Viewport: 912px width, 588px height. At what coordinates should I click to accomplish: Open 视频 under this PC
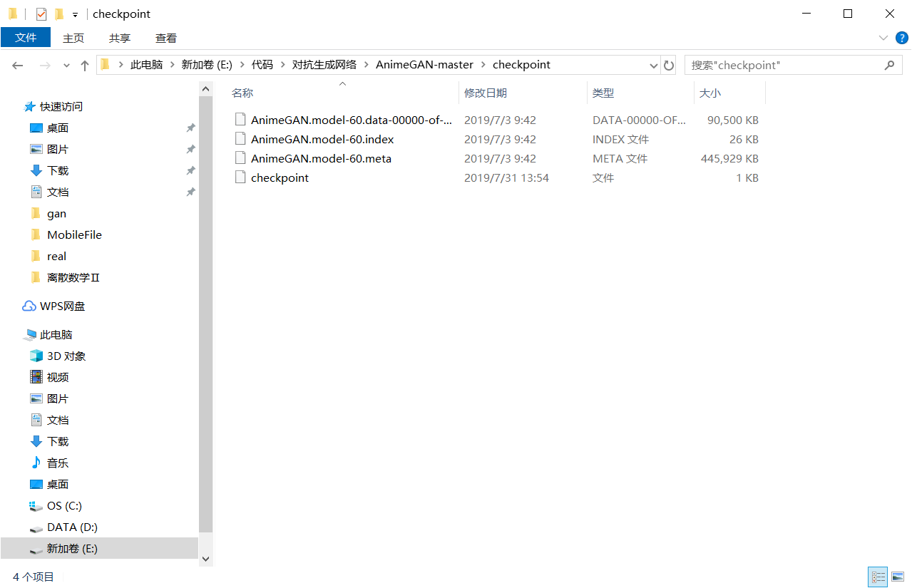click(57, 377)
